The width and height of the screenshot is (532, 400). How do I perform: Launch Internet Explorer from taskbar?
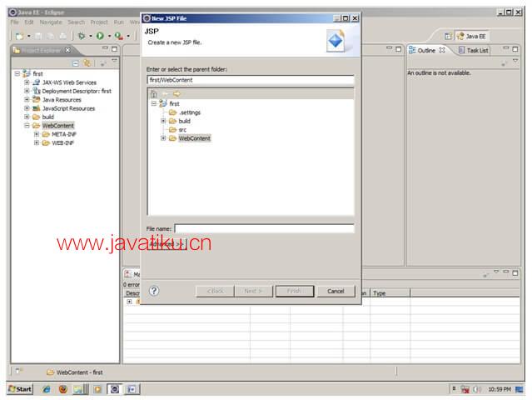(x=47, y=389)
